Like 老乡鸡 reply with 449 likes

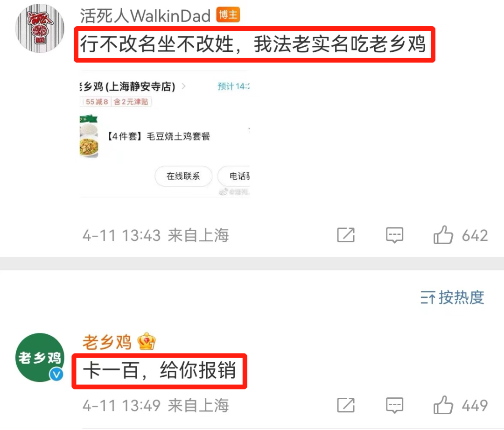coord(443,405)
